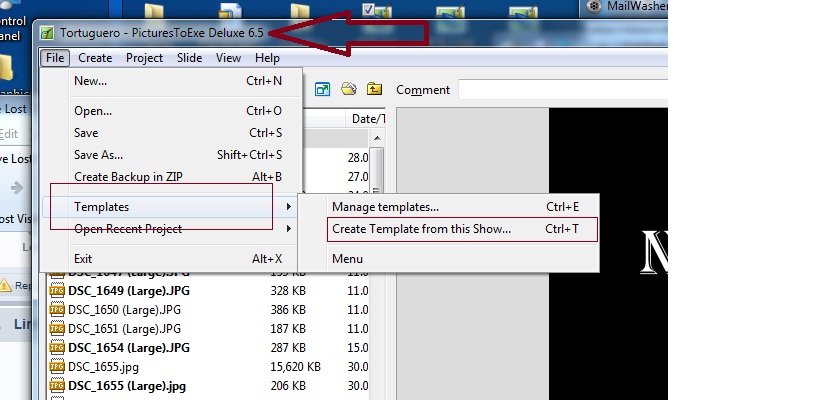Image resolution: width=814 pixels, height=400 pixels.
Task: Open the View menu
Action: (x=228, y=58)
